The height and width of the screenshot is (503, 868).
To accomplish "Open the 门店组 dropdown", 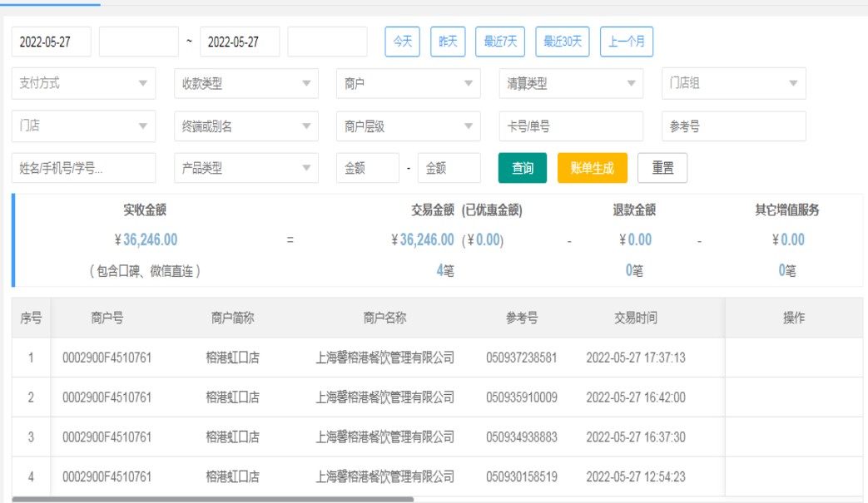I will (733, 83).
